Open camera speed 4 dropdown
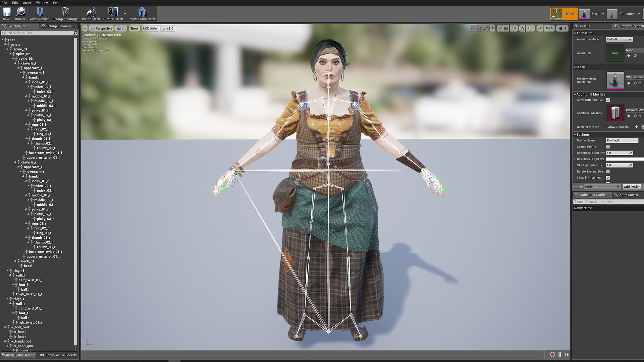 [562, 28]
